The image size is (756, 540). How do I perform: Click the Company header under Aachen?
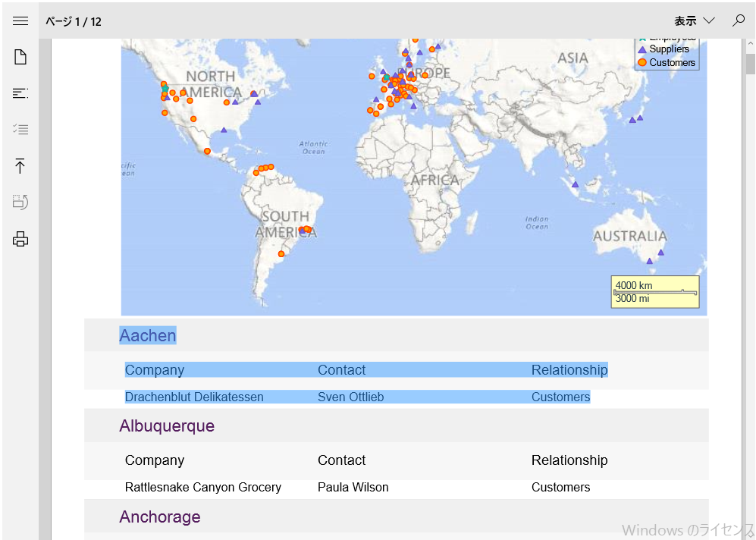[154, 370]
